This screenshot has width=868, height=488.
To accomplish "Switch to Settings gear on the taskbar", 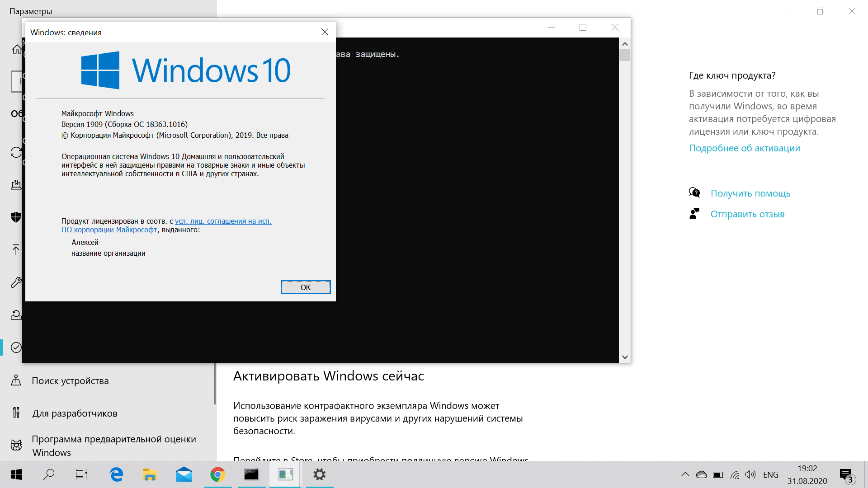I will pyautogui.click(x=320, y=474).
